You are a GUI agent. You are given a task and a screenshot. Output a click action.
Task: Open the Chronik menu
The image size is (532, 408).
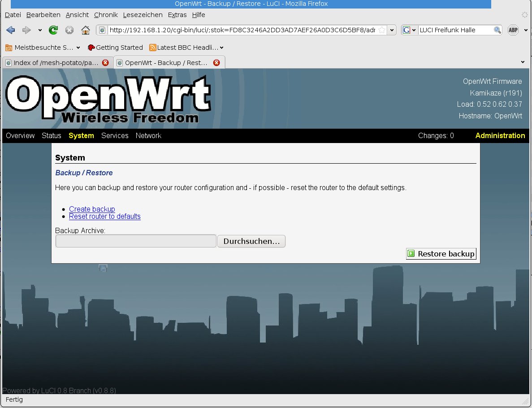click(x=106, y=15)
